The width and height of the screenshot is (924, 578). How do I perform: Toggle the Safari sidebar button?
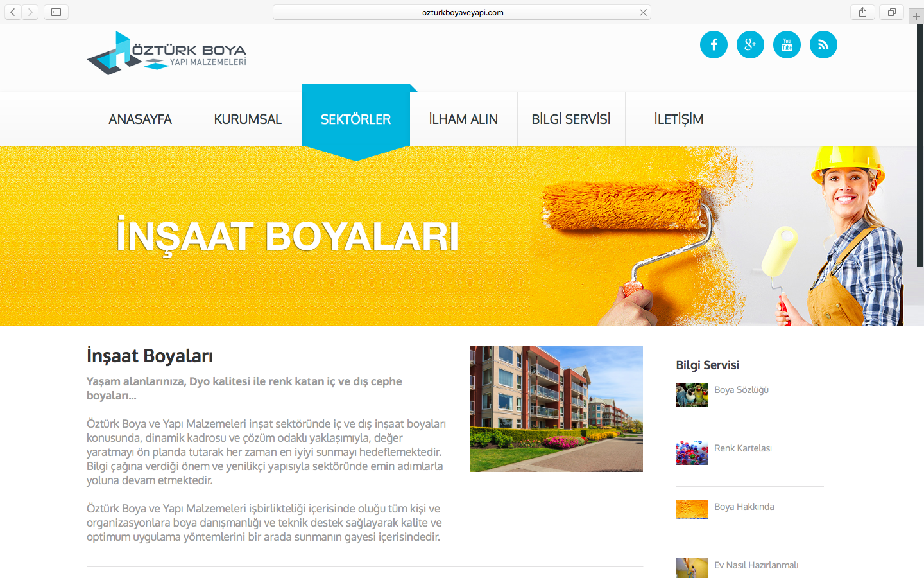[x=56, y=12]
